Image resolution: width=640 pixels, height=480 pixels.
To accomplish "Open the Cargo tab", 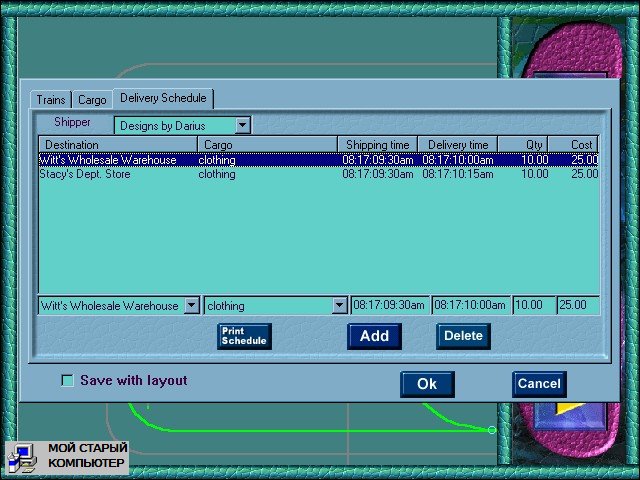I will (x=92, y=100).
